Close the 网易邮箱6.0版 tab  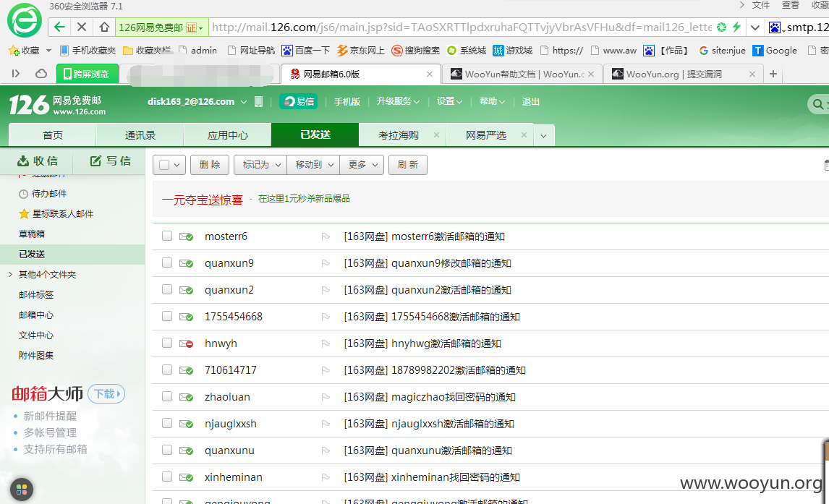429,74
